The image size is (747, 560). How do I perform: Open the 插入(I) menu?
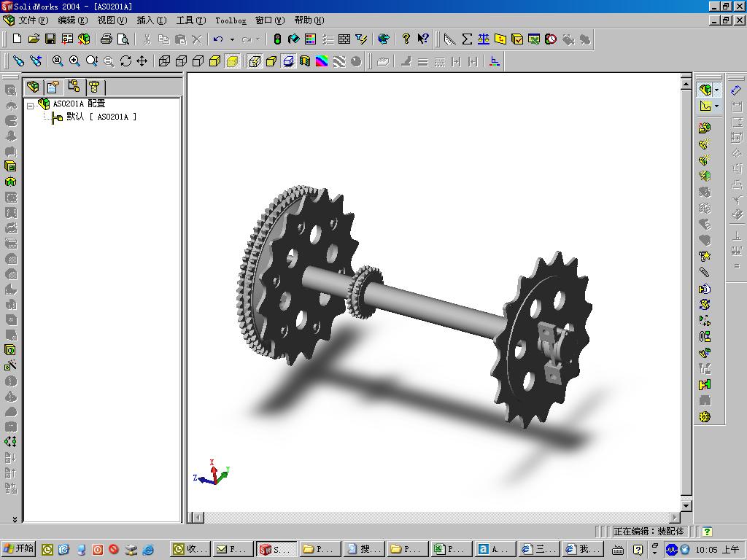coord(152,20)
